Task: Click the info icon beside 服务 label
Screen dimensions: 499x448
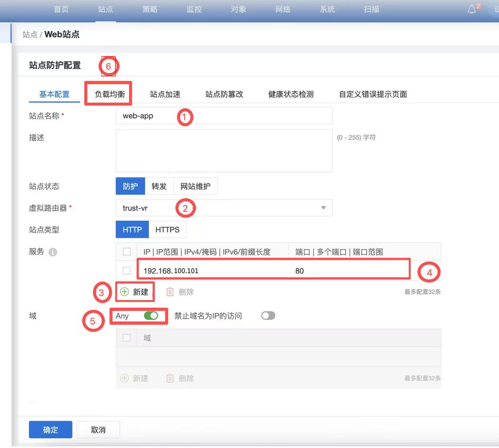Action: click(53, 252)
